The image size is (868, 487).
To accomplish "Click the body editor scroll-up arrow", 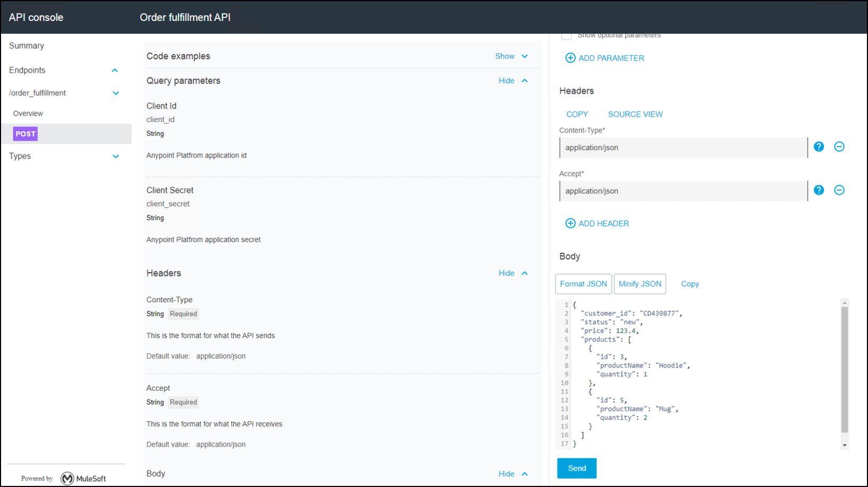I will coord(845,303).
